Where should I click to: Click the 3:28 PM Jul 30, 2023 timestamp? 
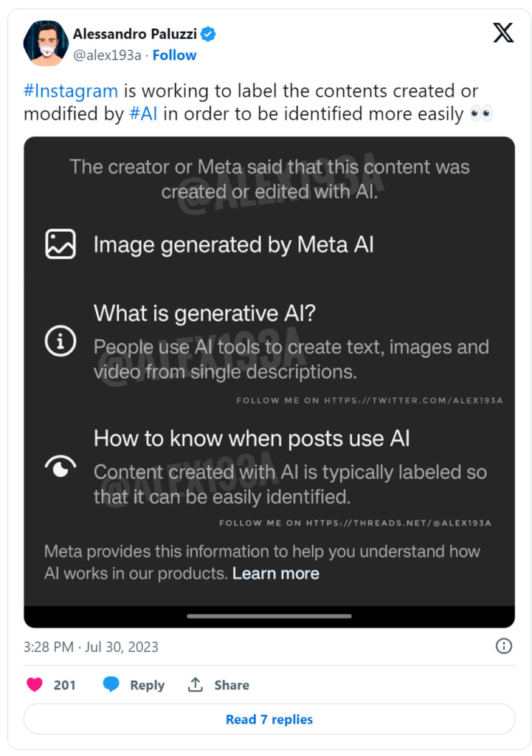(x=91, y=647)
